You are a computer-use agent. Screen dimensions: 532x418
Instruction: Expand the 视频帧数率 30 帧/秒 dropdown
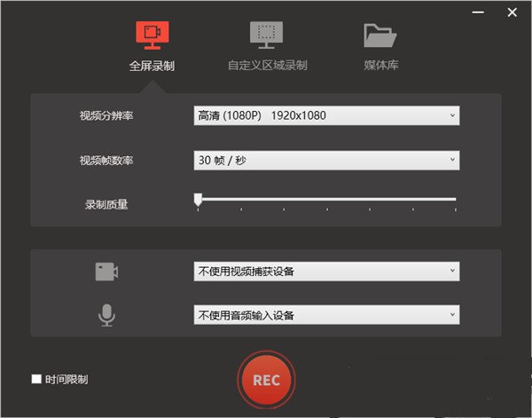[326, 161]
